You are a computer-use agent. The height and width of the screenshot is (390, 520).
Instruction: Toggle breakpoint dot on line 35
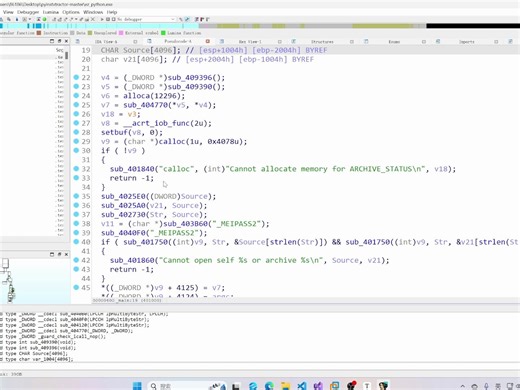tap(76, 196)
